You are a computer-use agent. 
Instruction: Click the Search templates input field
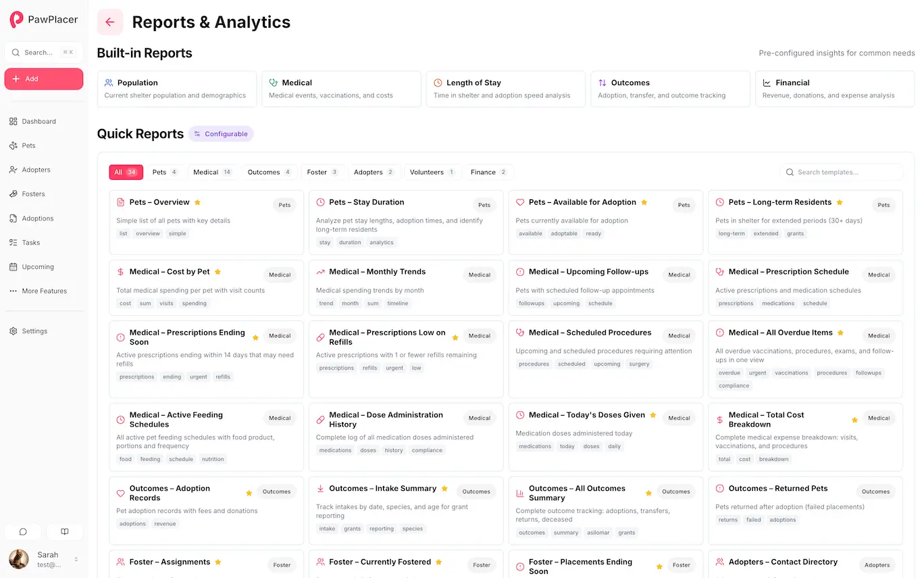point(841,172)
